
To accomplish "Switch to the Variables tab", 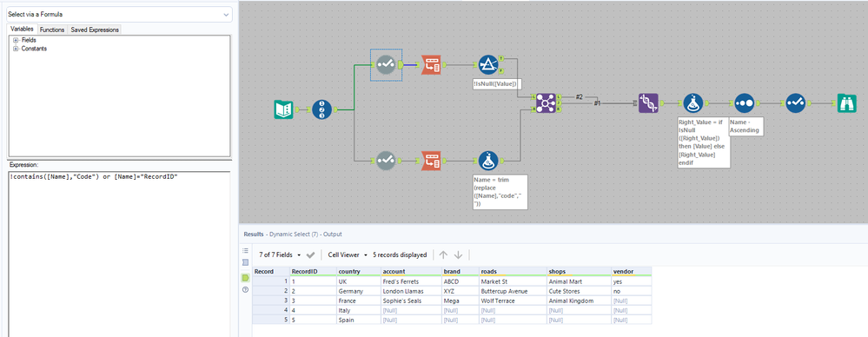I will pyautogui.click(x=22, y=30).
